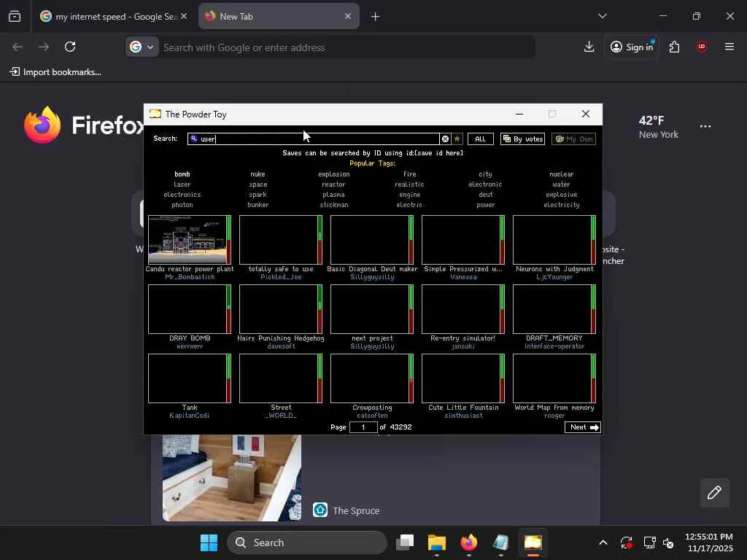This screenshot has width=747, height=560.
Task: Clear the Powder Toy search field
Action: (x=445, y=139)
